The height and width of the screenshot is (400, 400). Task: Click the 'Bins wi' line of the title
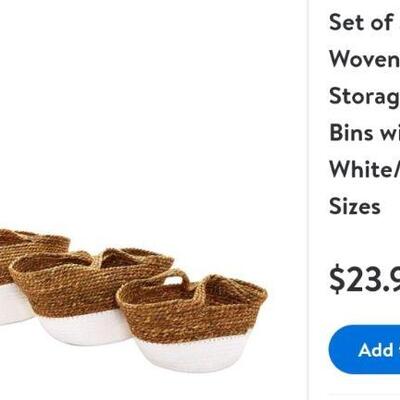(364, 132)
